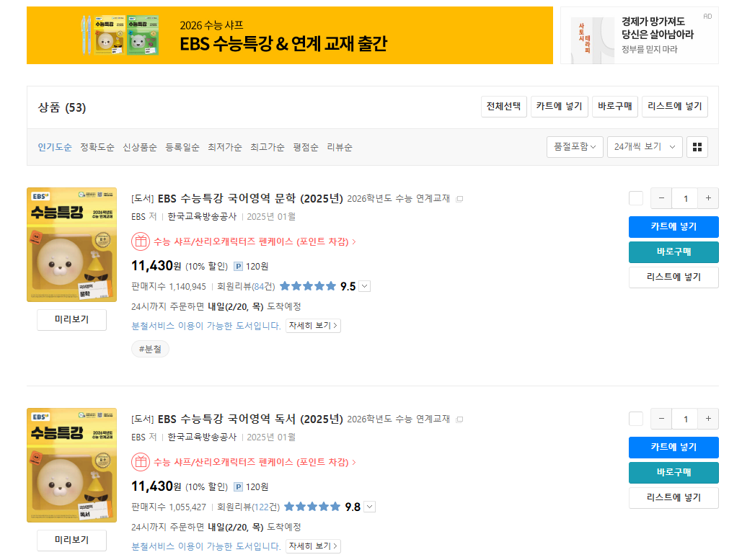Expand 9.8 rating details dropdown
The width and height of the screenshot is (742, 560).
[370, 507]
